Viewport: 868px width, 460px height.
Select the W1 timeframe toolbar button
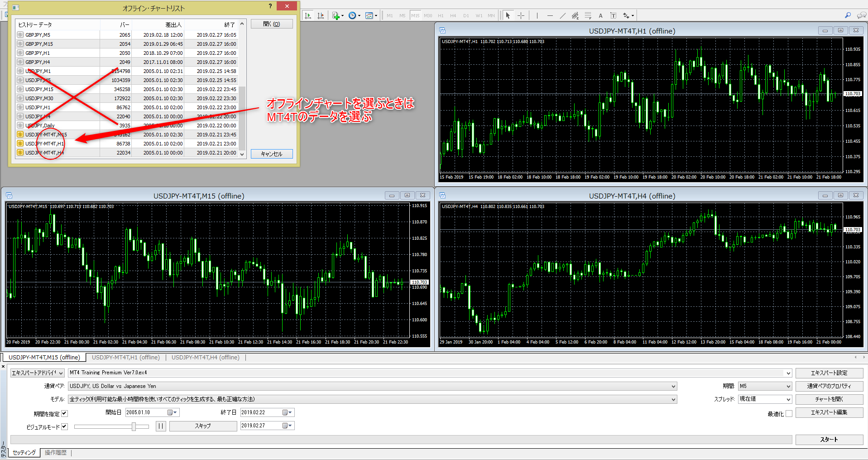coord(479,15)
